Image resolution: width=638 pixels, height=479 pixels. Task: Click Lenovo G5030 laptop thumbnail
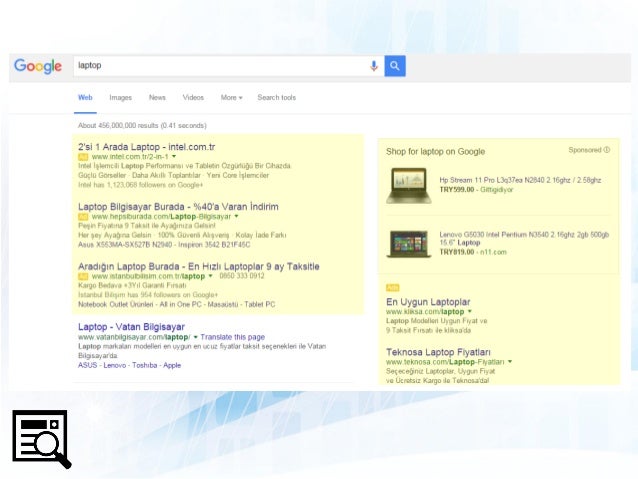coord(409,243)
